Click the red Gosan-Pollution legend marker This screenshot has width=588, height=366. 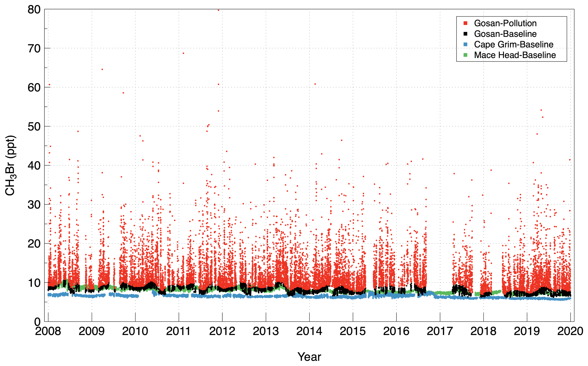pyautogui.click(x=465, y=23)
